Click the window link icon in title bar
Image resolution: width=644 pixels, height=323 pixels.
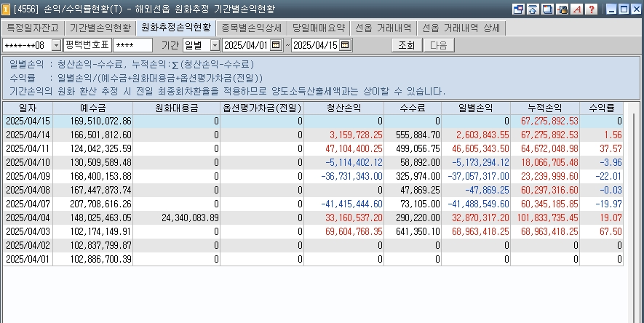pos(518,9)
